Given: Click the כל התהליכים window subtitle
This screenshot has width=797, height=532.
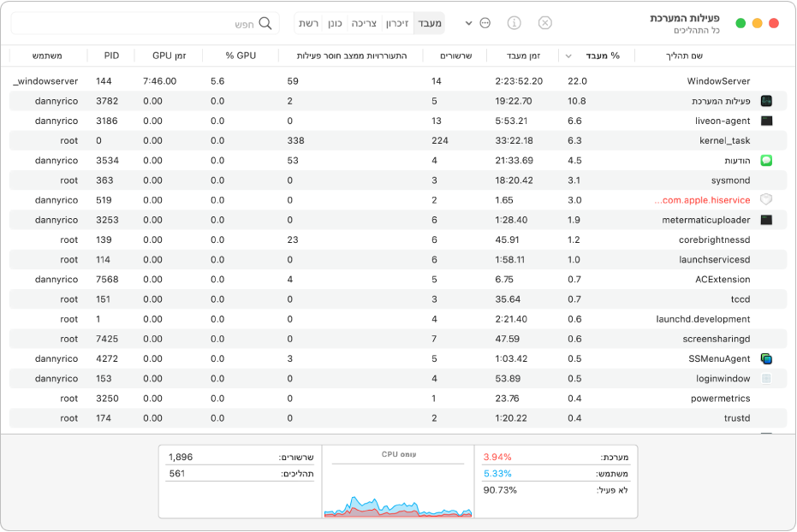Looking at the screenshot, I should coord(696,31).
